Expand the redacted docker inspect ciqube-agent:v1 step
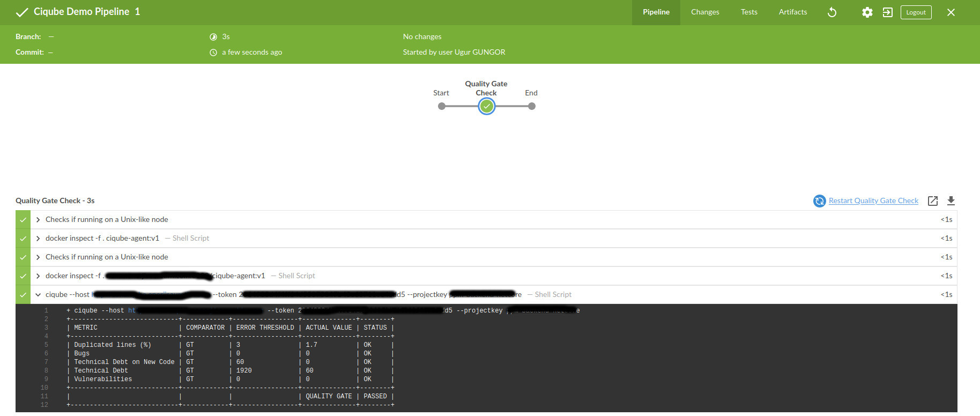Screen dimensions: 980x416 tap(38, 276)
